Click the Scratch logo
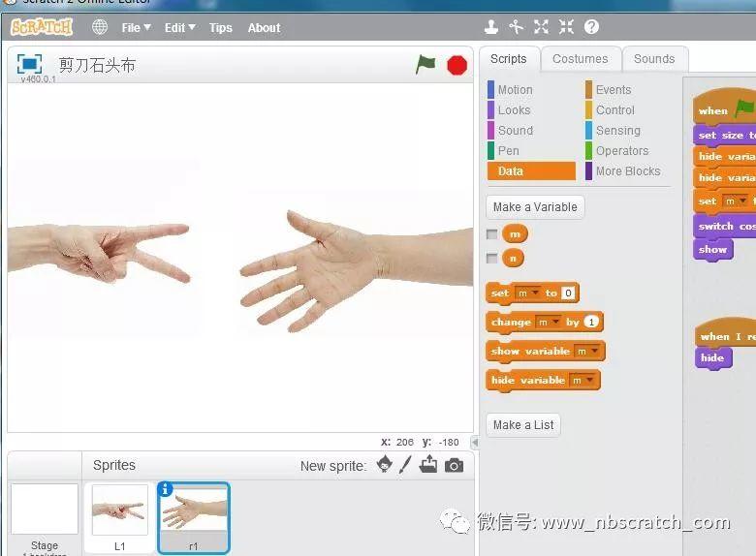 [x=42, y=27]
